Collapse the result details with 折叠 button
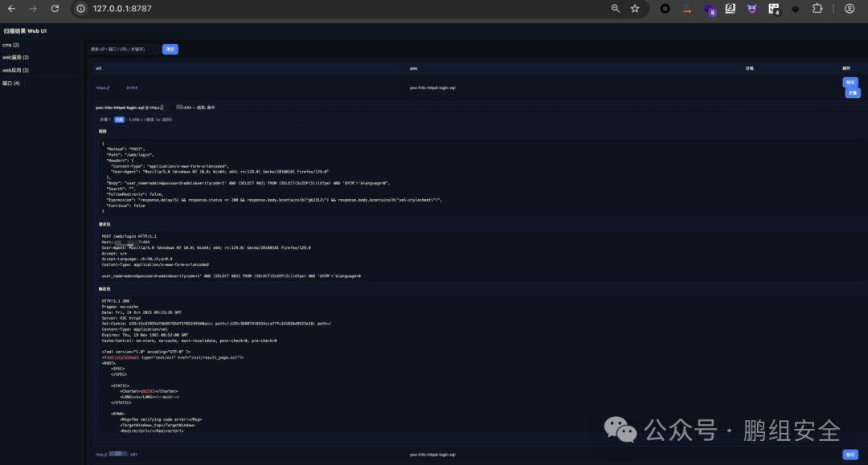The width and height of the screenshot is (868, 465). tap(853, 92)
